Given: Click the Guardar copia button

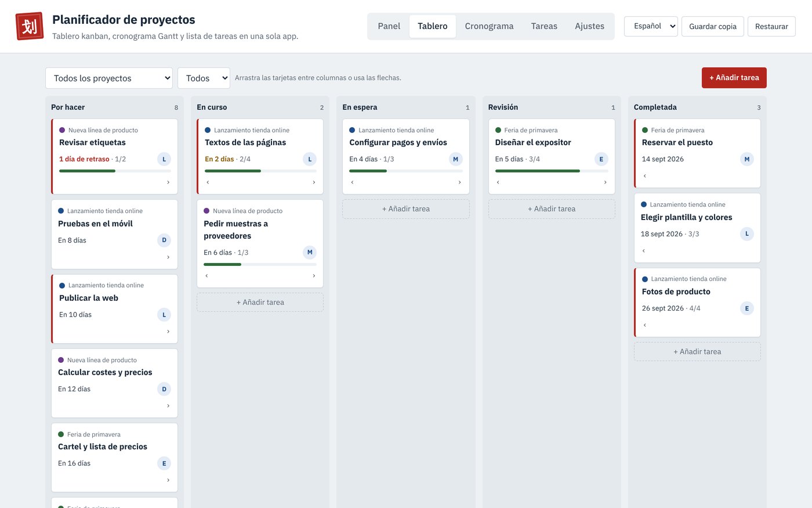Looking at the screenshot, I should pos(713,26).
